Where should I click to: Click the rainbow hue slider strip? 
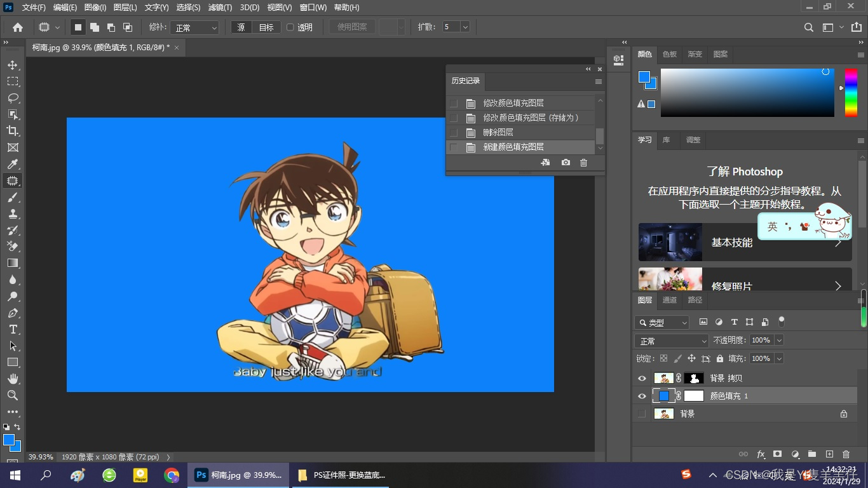[x=851, y=93]
